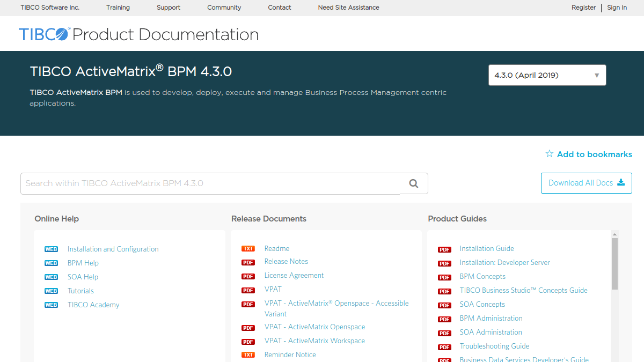
Task: Click PDF icon next to BPM Concepts
Action: tap(444, 278)
